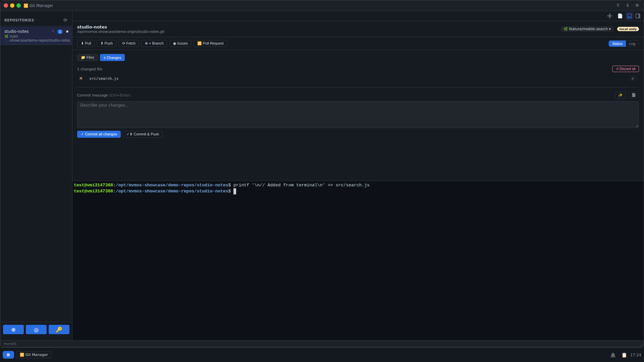This screenshot has height=362, width=644.
Task: Revert src/search.js with its discard icon
Action: click(x=633, y=79)
